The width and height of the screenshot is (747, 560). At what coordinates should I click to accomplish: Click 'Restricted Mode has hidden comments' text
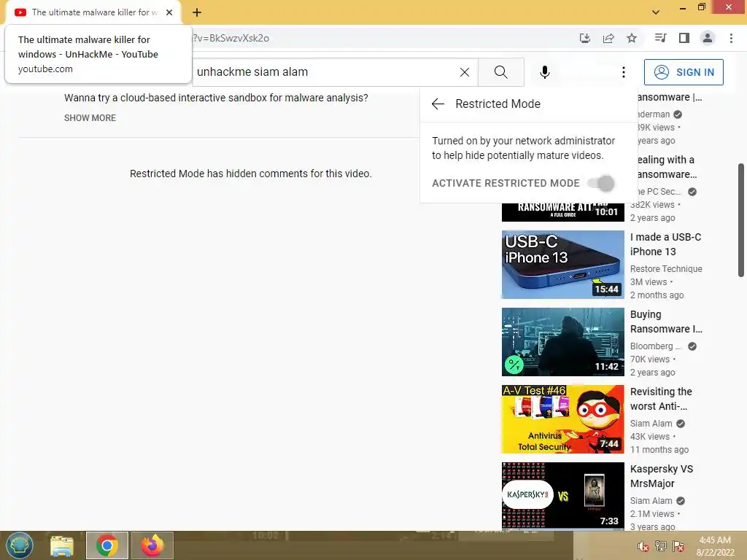pyautogui.click(x=251, y=174)
